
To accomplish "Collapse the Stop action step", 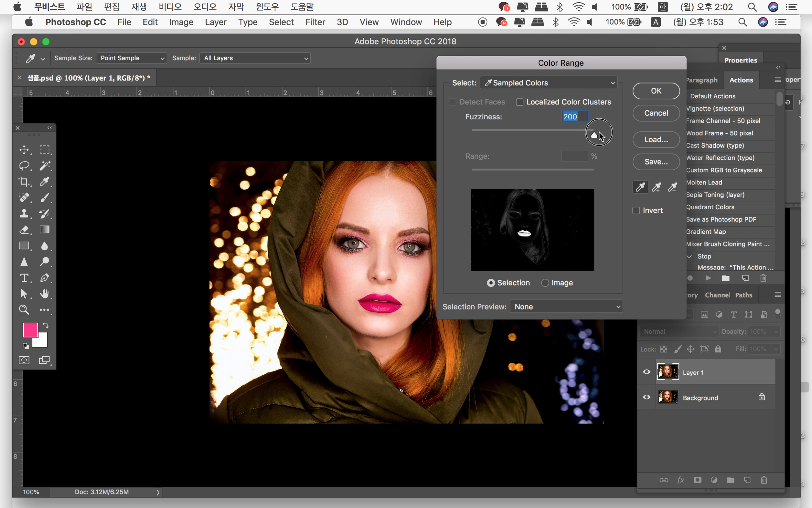I will pyautogui.click(x=689, y=256).
